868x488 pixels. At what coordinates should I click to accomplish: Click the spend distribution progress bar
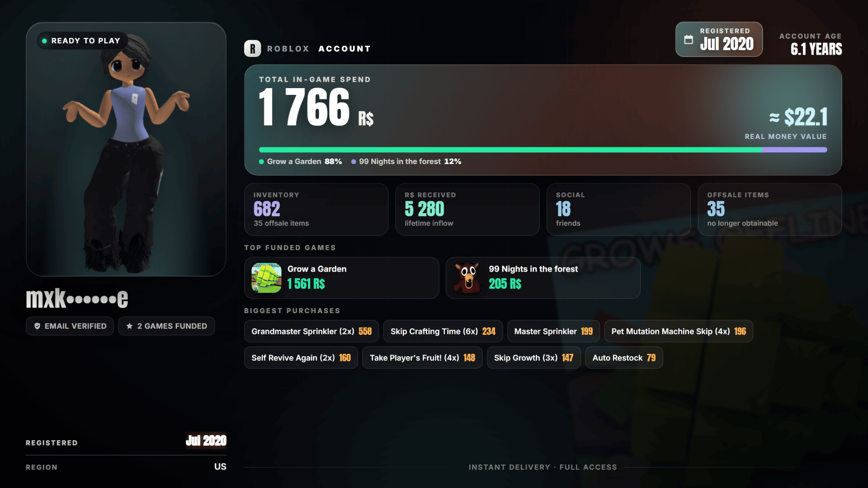[x=543, y=150]
